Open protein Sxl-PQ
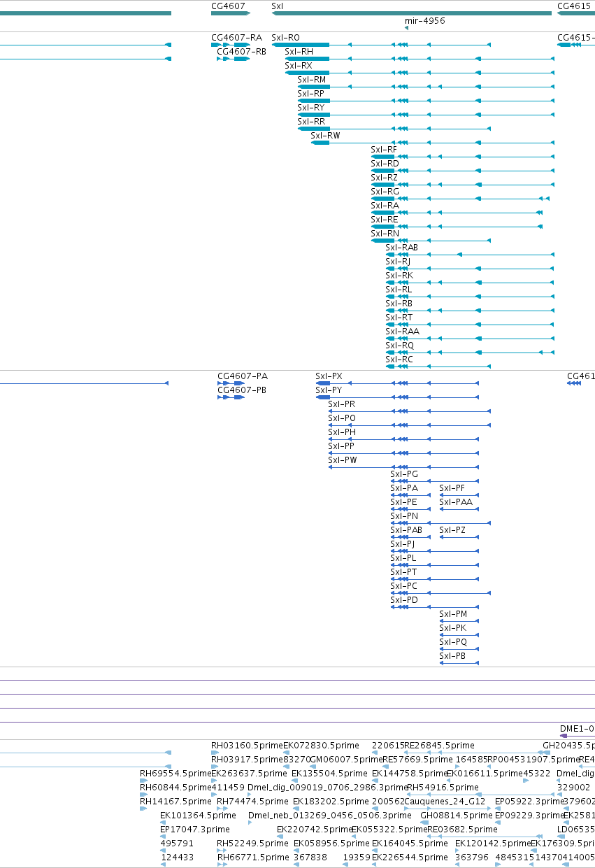Viewport: 595px width, 868px height. tap(453, 642)
